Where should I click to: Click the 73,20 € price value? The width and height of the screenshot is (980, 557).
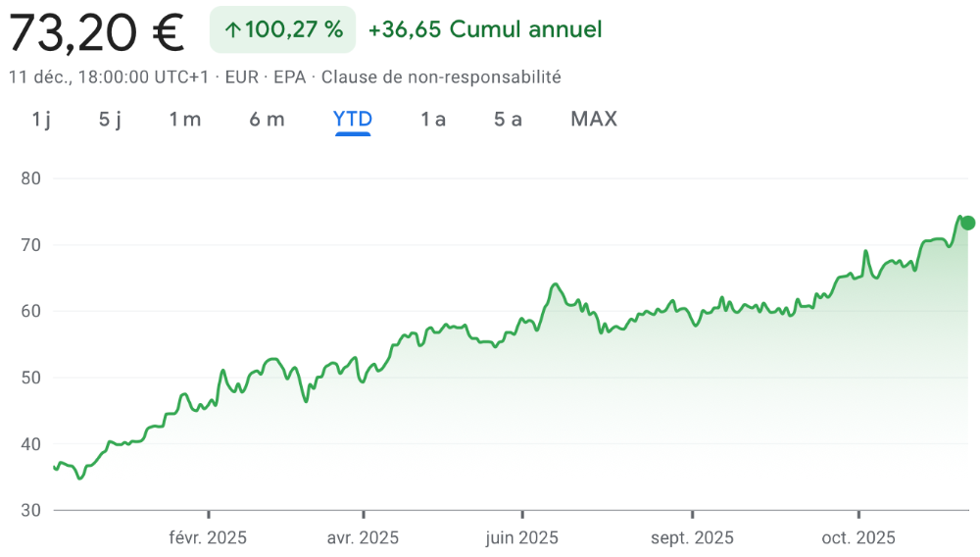coord(97,31)
